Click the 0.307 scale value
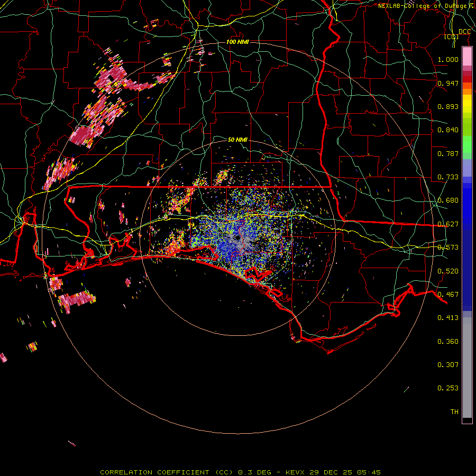 point(448,365)
